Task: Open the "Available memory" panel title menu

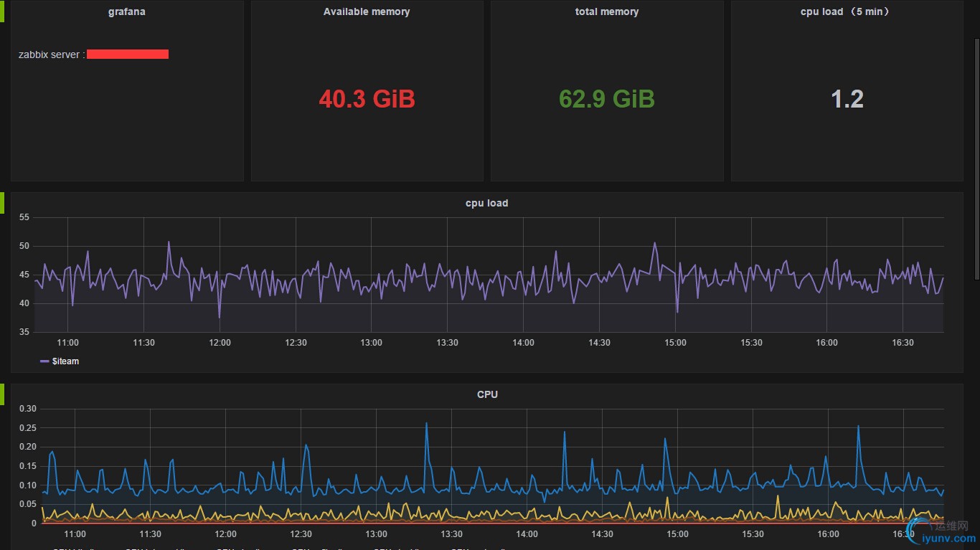Action: click(367, 11)
